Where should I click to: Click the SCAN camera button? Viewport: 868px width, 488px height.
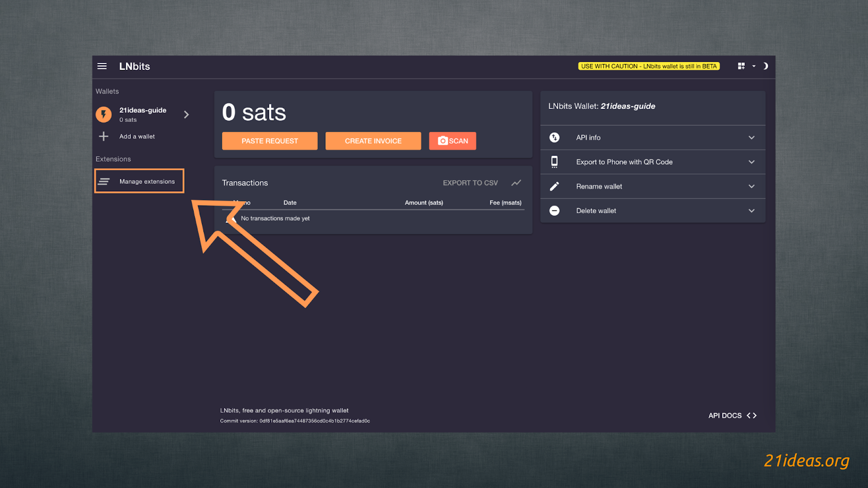click(x=452, y=141)
